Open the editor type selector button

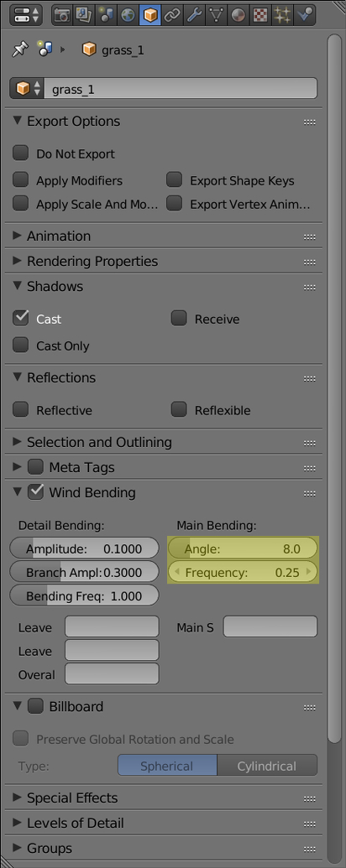tap(26, 15)
